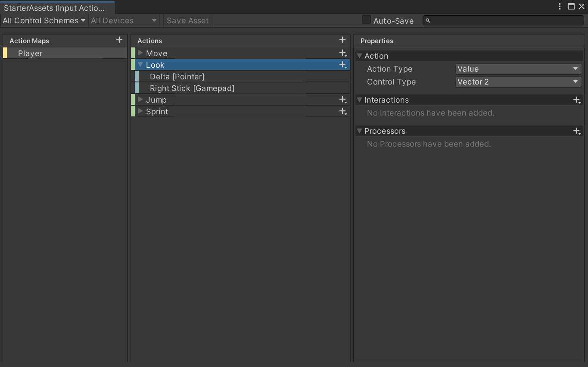Focus the search input field
588x367 pixels.
[503, 21]
